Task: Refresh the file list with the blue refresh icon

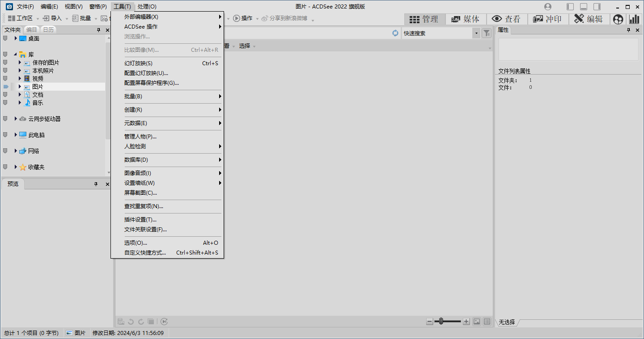Action: tap(395, 33)
